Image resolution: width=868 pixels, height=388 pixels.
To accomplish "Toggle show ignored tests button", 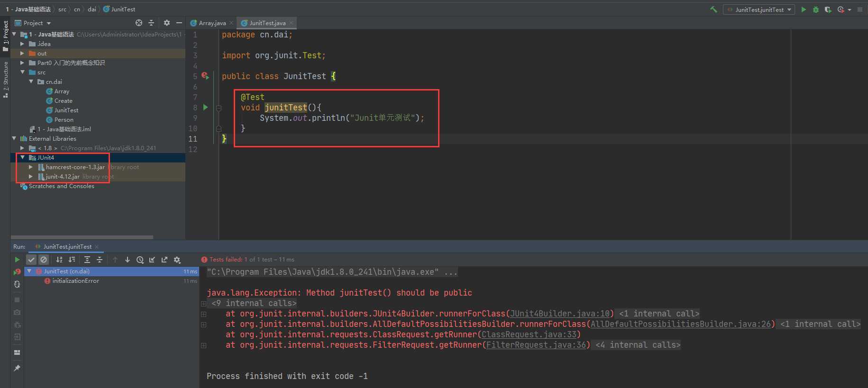I will tap(44, 260).
